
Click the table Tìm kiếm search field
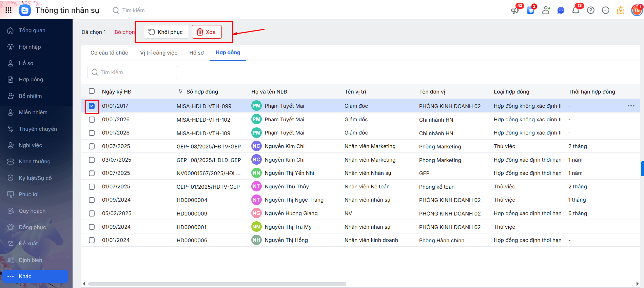[132, 73]
